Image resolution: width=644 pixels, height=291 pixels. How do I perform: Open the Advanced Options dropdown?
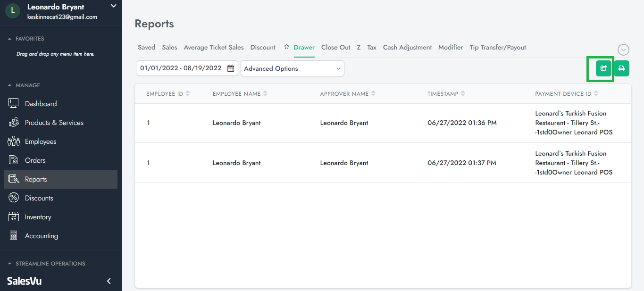(292, 68)
